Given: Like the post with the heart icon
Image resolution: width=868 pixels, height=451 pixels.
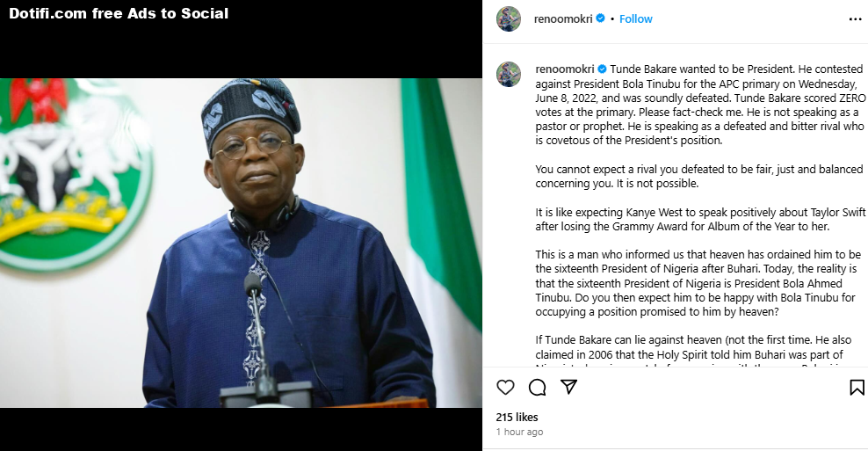Looking at the screenshot, I should pos(506,388).
